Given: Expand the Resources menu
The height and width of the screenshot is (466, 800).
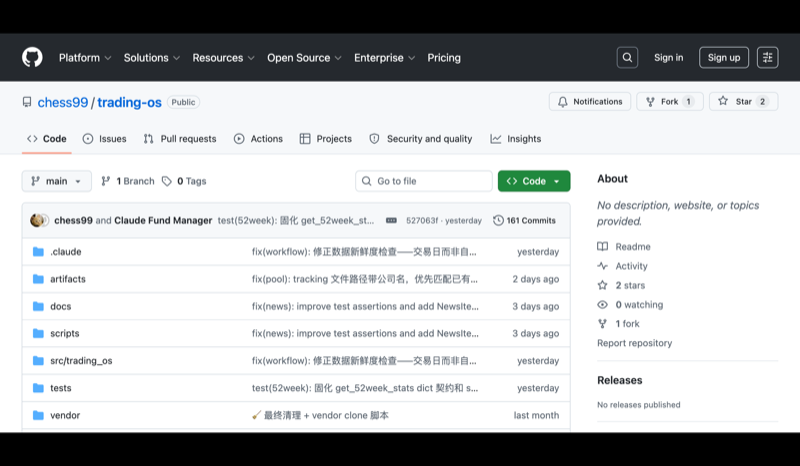Looking at the screenshot, I should [223, 58].
